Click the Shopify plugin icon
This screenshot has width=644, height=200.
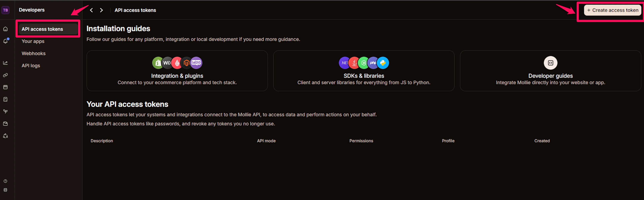157,63
